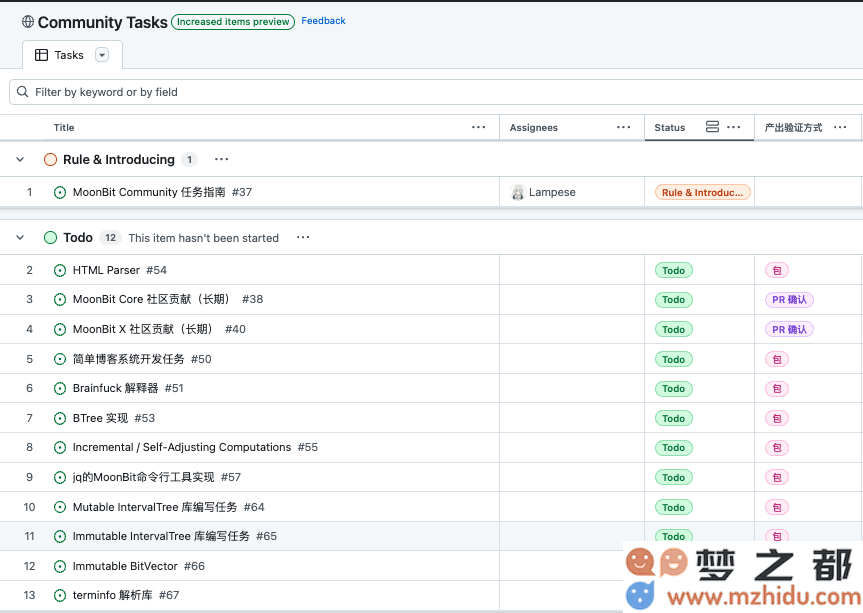Open Title column options menu
863x613 pixels.
478,127
